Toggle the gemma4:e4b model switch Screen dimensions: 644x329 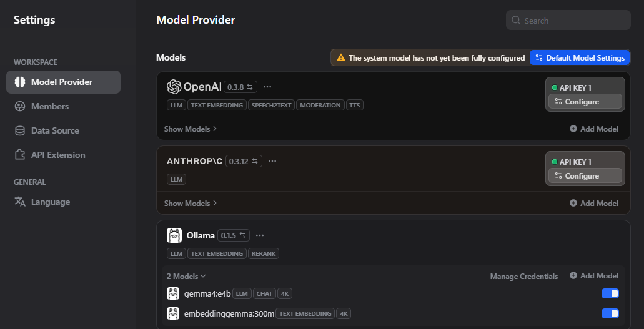tap(610, 293)
